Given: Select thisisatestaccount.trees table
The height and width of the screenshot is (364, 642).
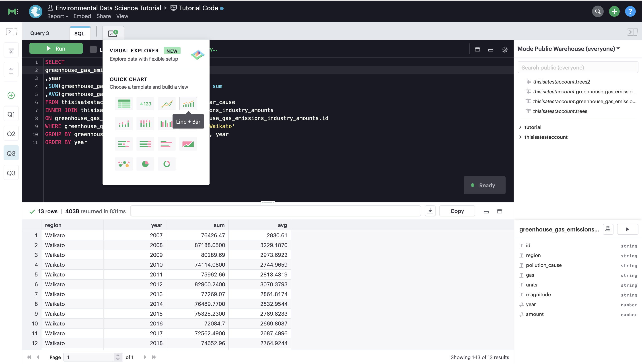Looking at the screenshot, I should click(560, 111).
